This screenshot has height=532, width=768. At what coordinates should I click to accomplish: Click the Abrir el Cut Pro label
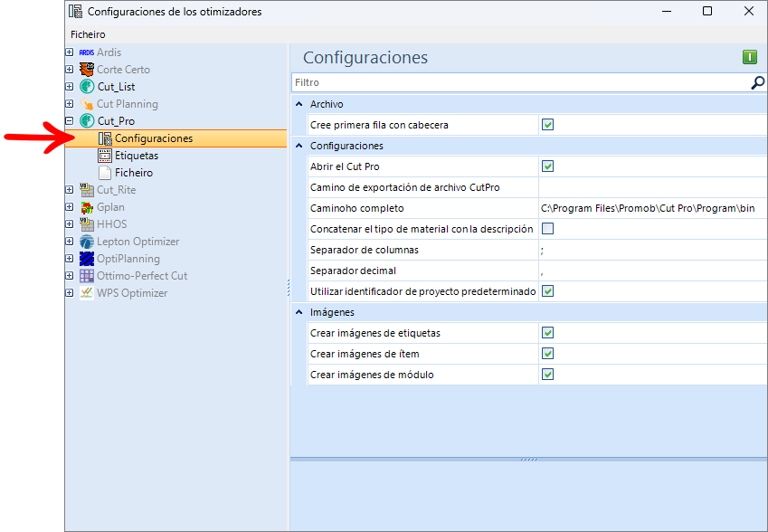click(345, 166)
